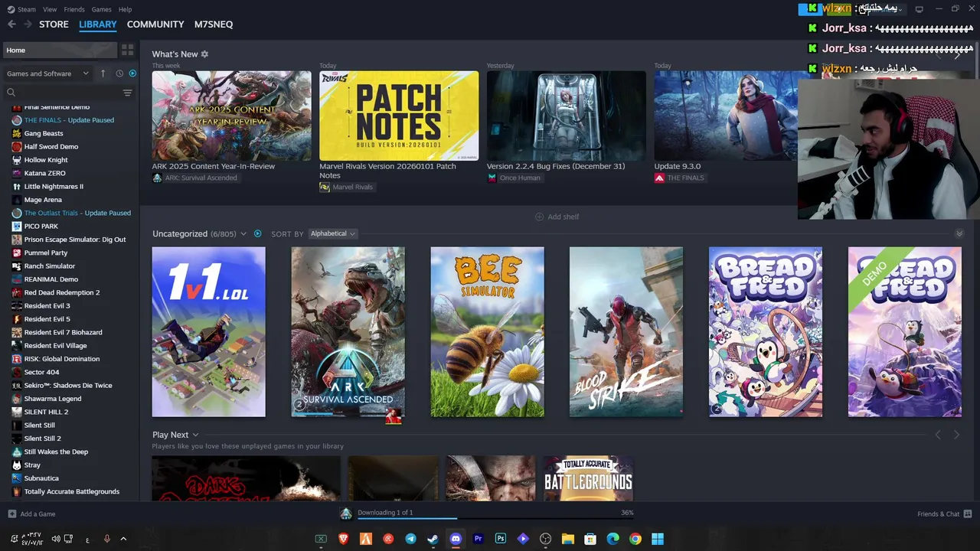The height and width of the screenshot is (551, 980).
Task: Open the Help menu
Action: click(125, 9)
